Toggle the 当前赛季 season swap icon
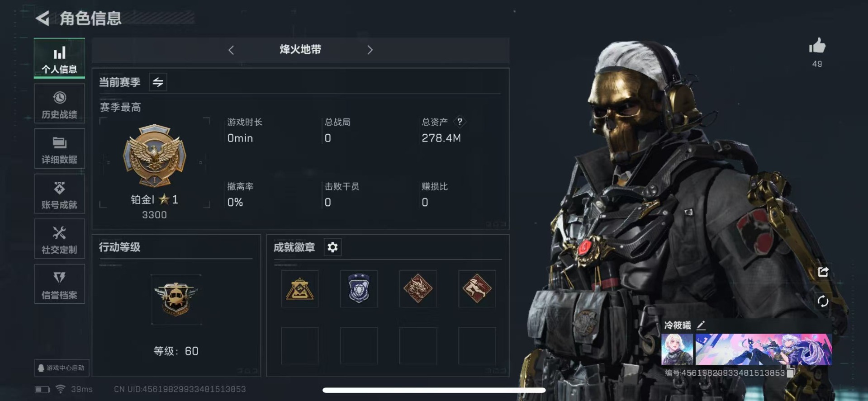This screenshot has height=401, width=868. click(158, 82)
